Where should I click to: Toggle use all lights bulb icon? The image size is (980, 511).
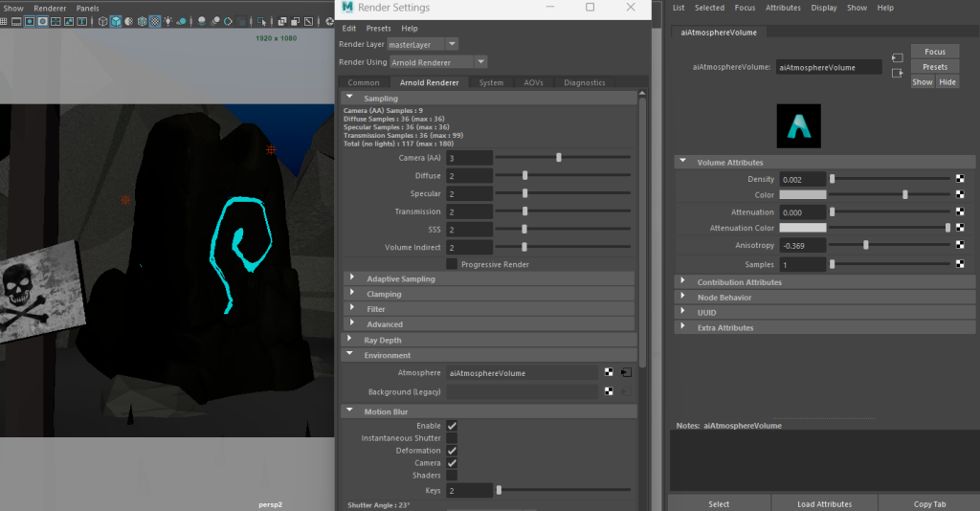coord(168,21)
